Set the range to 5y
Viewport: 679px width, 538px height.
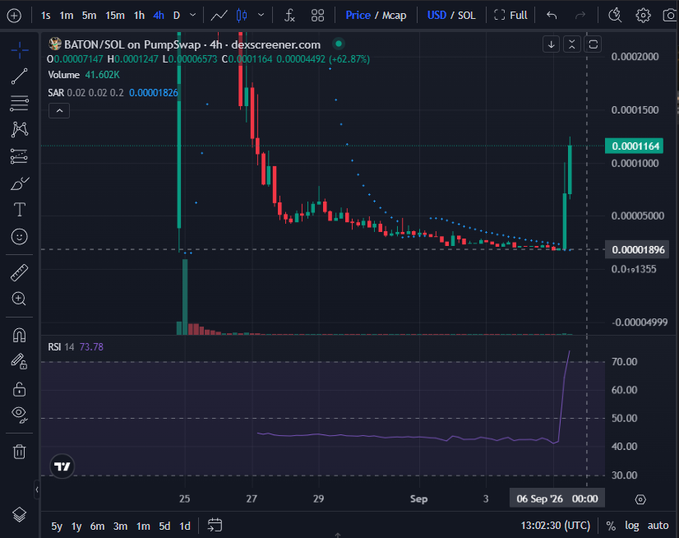(57, 526)
